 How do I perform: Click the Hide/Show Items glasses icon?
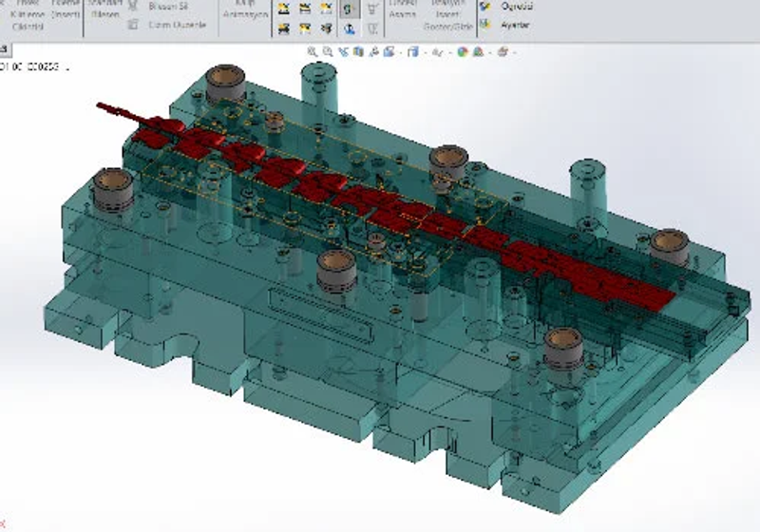point(437,52)
